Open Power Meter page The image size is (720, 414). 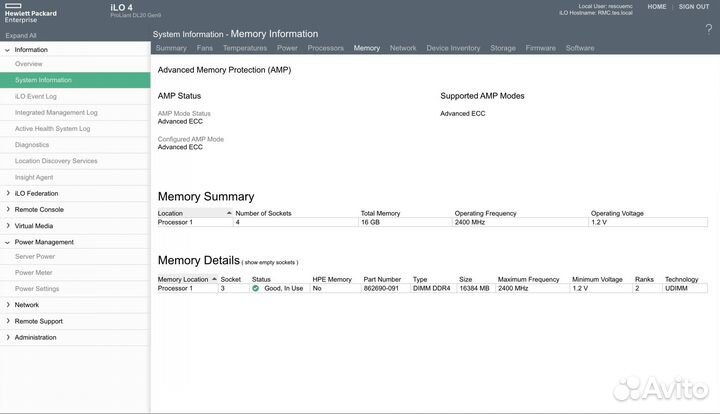[34, 273]
